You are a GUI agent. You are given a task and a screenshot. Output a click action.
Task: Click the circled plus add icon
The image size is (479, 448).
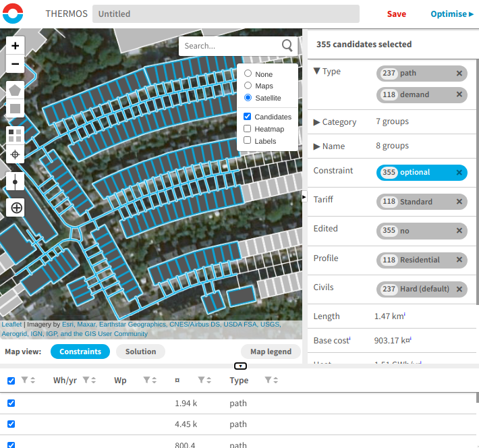[x=16, y=208]
